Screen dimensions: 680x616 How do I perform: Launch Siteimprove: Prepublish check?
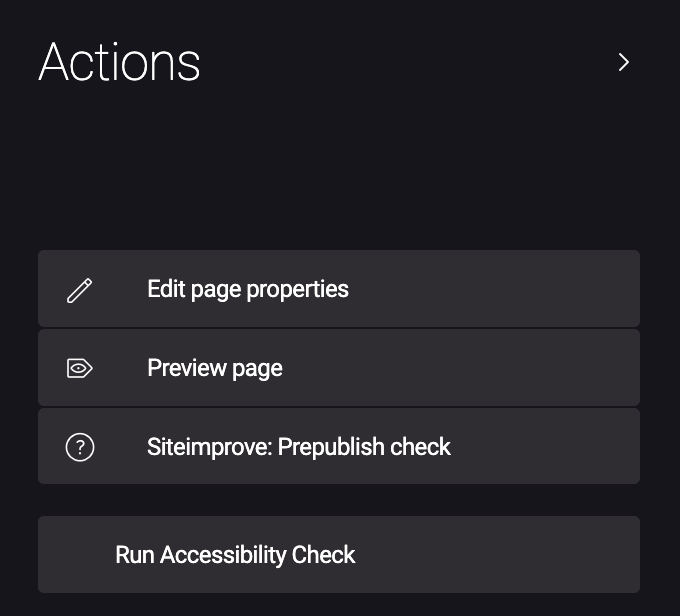339,446
